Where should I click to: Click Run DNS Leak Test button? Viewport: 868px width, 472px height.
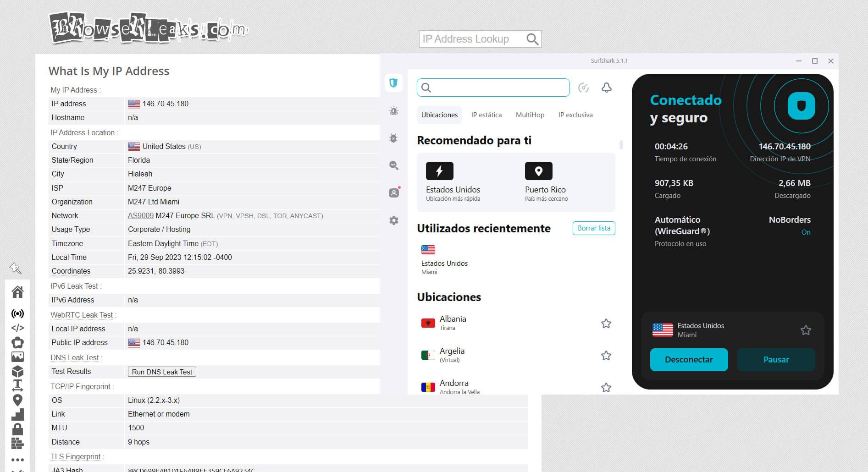click(x=162, y=372)
